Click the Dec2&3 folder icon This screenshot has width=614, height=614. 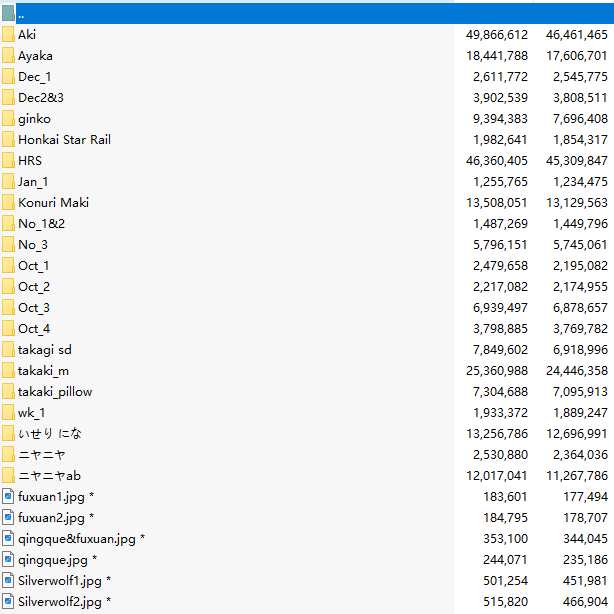click(8, 98)
